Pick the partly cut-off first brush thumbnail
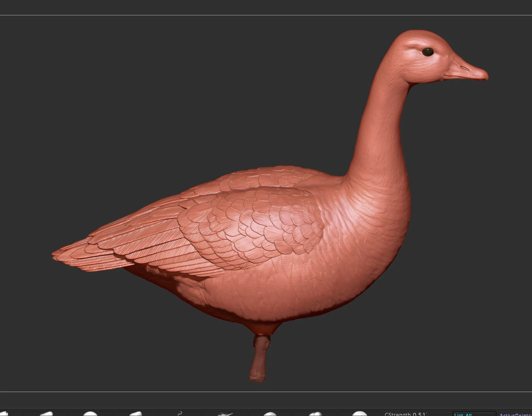532x416 pixels. click(4, 414)
